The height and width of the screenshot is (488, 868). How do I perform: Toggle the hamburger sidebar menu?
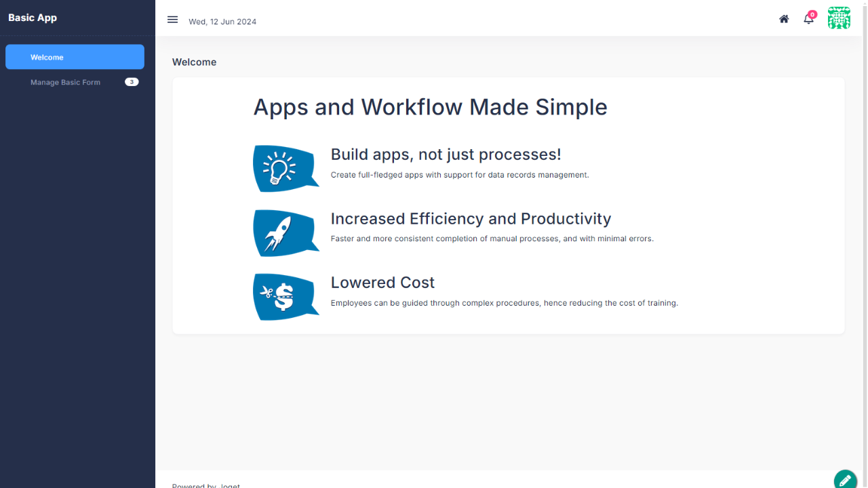pyautogui.click(x=172, y=20)
